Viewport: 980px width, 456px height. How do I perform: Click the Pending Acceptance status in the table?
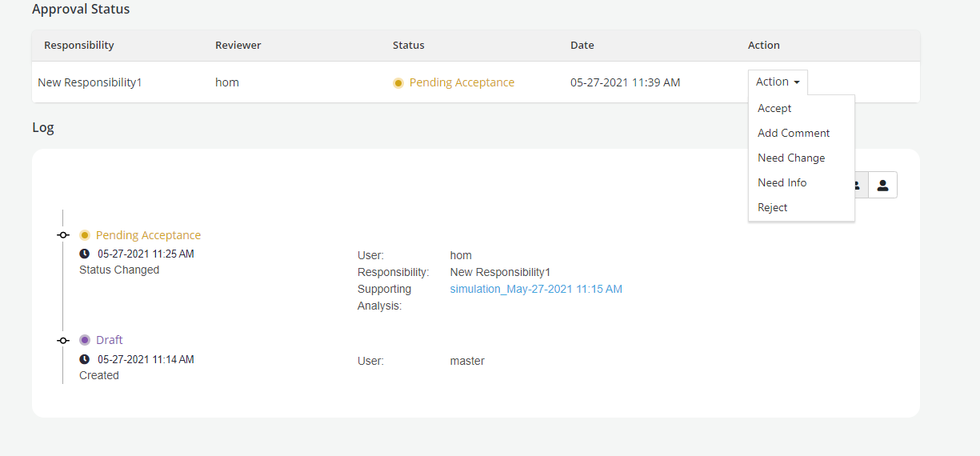coord(462,82)
